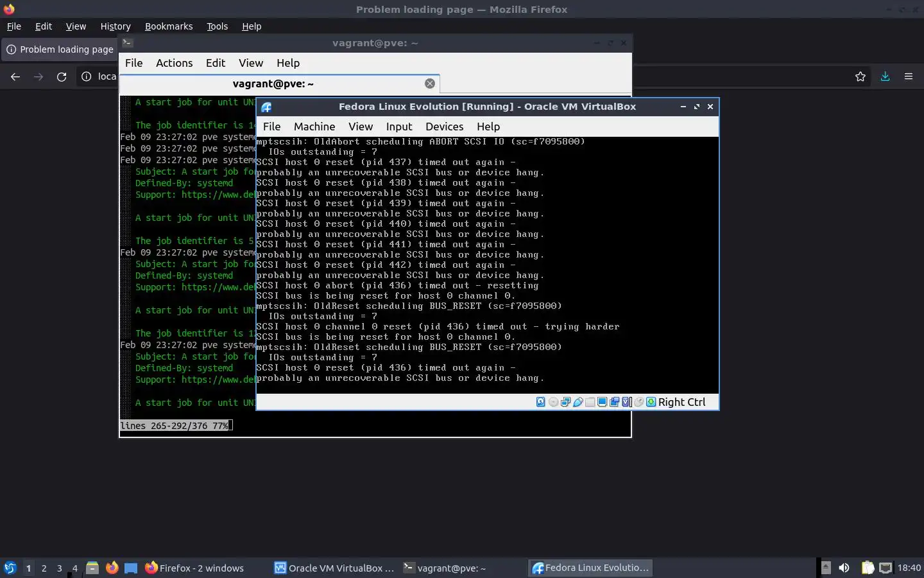This screenshot has width=924, height=578.
Task: Open the View menu in the terminal window
Action: (251, 63)
